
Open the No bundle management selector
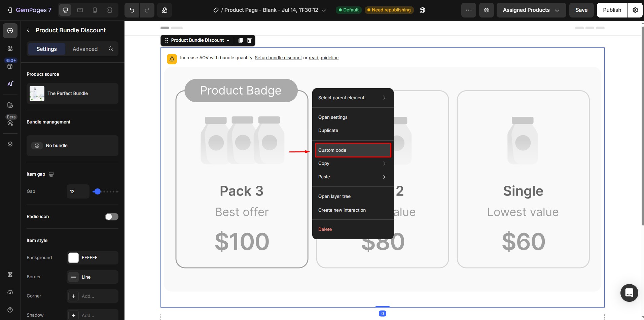[72, 146]
